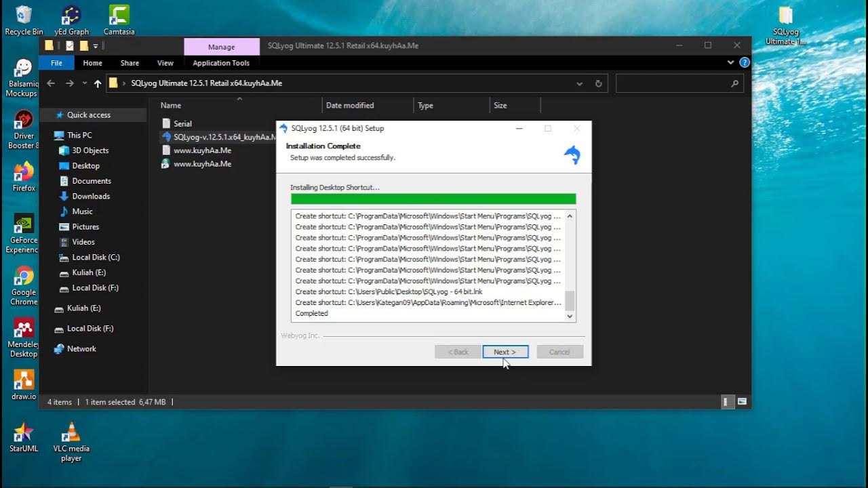
Task: Switch to the details view icon in status bar
Action: (x=727, y=402)
